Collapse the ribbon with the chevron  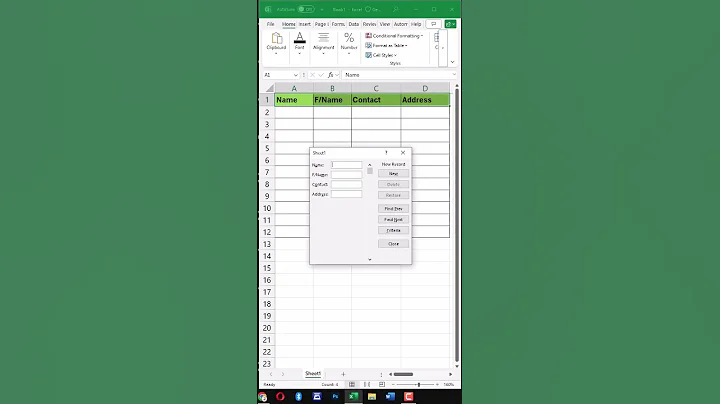click(452, 62)
